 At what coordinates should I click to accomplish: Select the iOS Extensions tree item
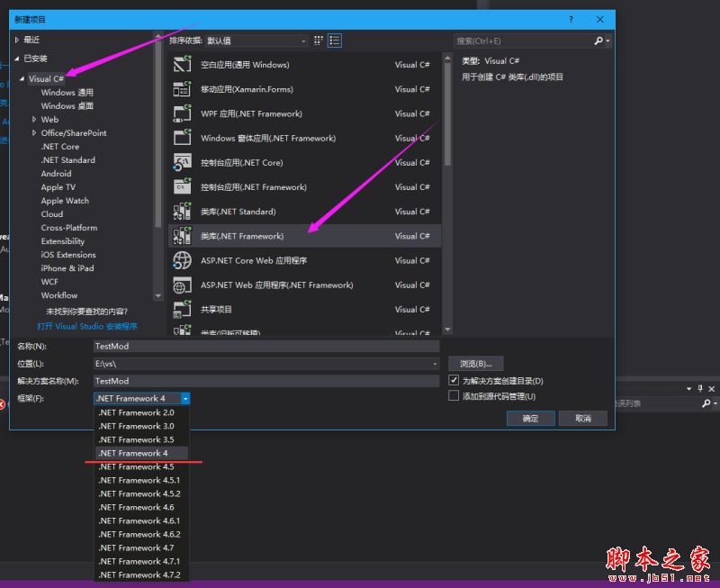click(x=68, y=255)
